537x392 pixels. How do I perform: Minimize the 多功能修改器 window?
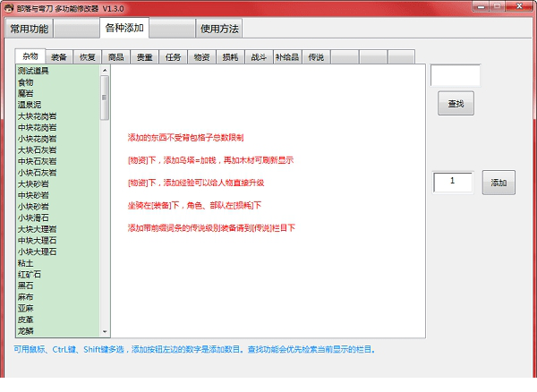[x=481, y=6]
